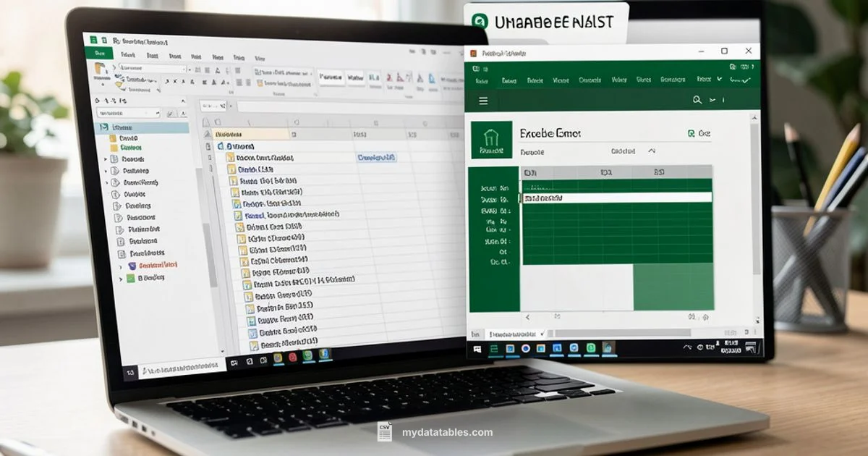Click the Chrome icon in right taskbar
868x456 pixels.
(x=526, y=349)
